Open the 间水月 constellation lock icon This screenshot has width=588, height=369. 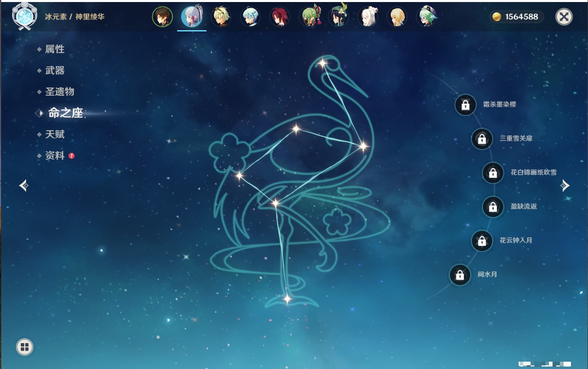(x=460, y=275)
